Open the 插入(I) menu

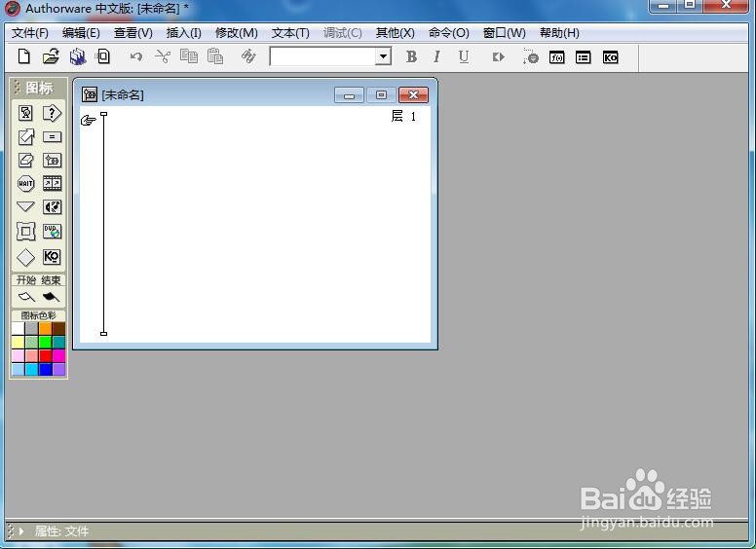click(184, 33)
